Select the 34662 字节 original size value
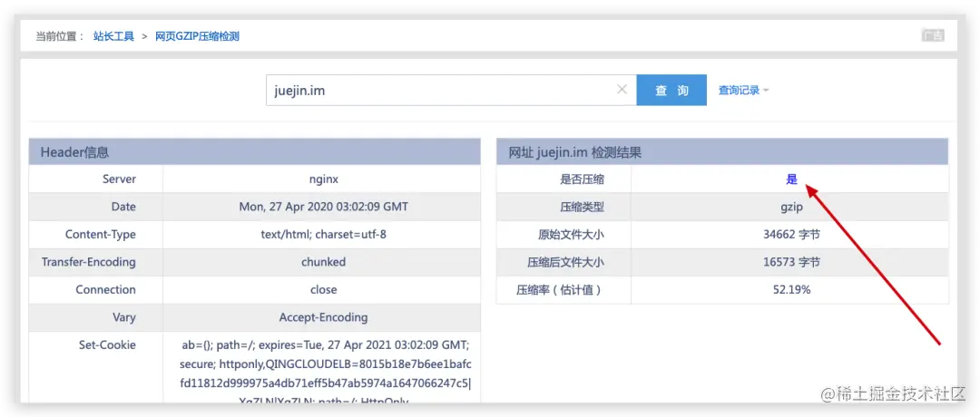 (x=791, y=235)
